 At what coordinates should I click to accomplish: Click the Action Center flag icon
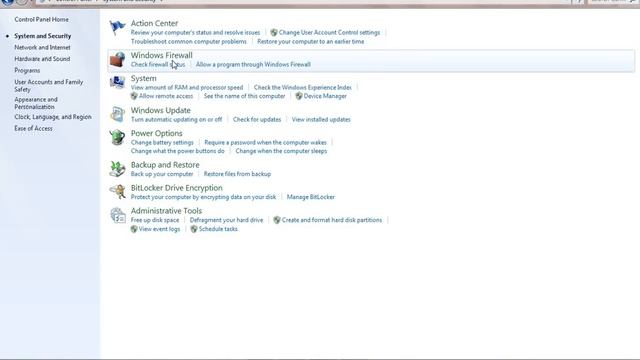click(x=117, y=28)
